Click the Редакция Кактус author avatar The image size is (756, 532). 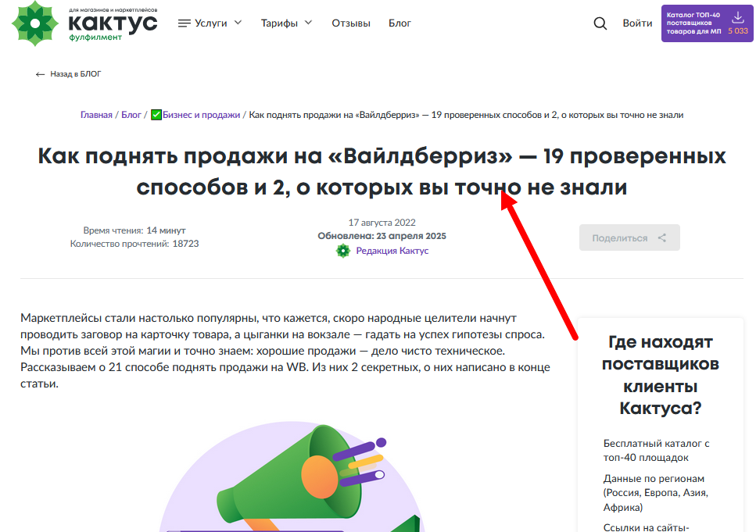click(342, 251)
